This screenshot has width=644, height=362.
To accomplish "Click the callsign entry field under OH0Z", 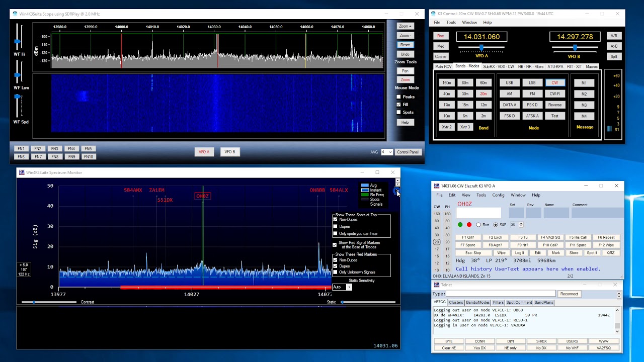I will click(x=478, y=213).
